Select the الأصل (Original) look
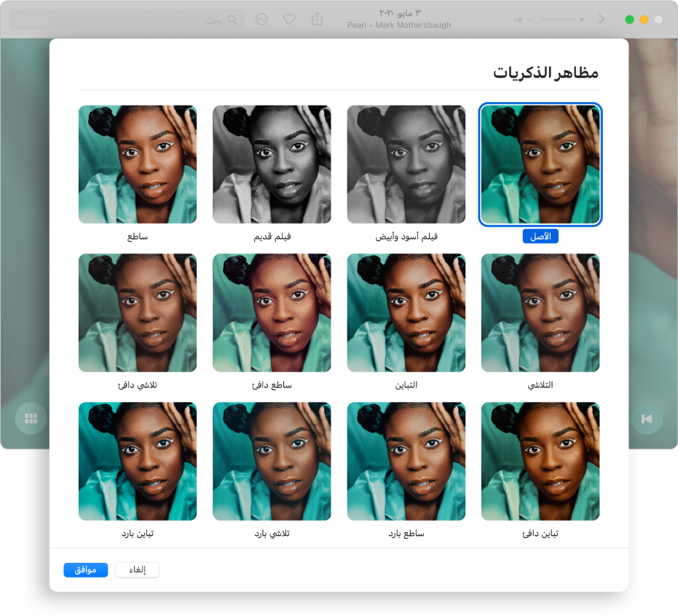The image size is (678, 616). (540, 164)
